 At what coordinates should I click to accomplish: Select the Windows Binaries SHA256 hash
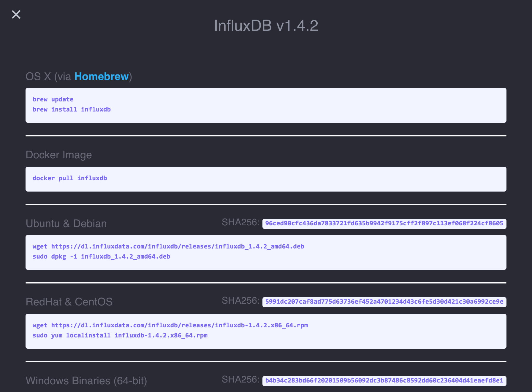coord(384,381)
